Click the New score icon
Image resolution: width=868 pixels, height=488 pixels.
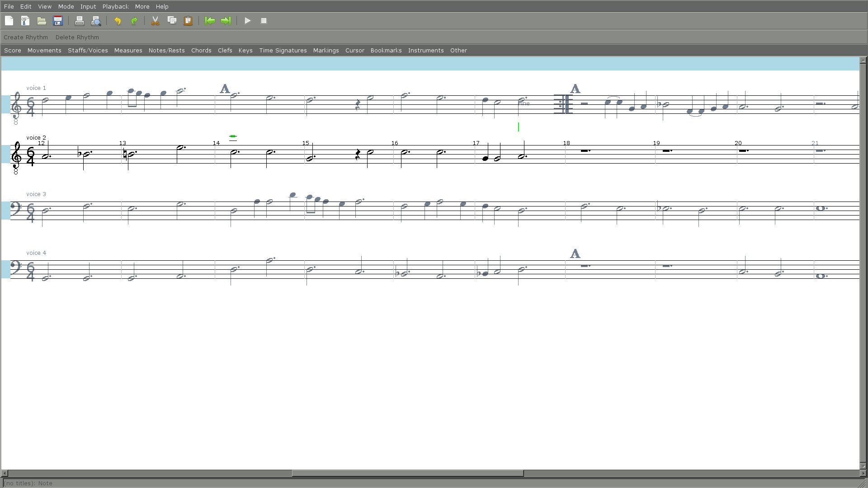point(9,21)
